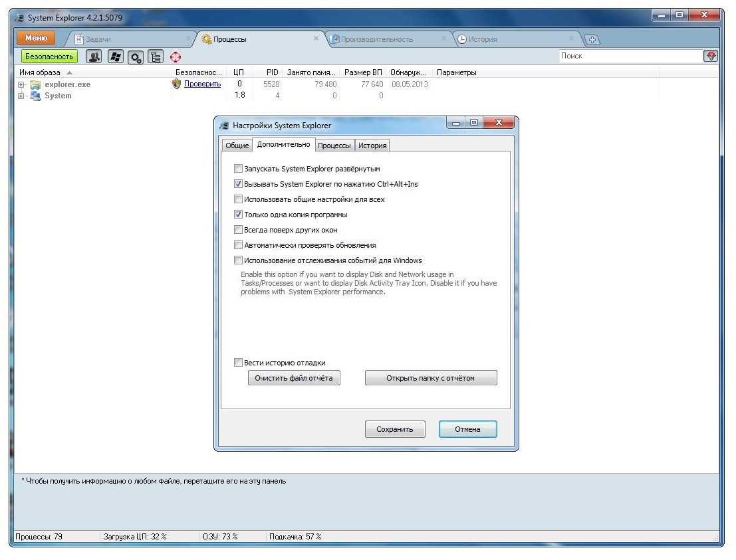Sort by Имя образа column header
This screenshot has height=560, width=736.
(40, 72)
